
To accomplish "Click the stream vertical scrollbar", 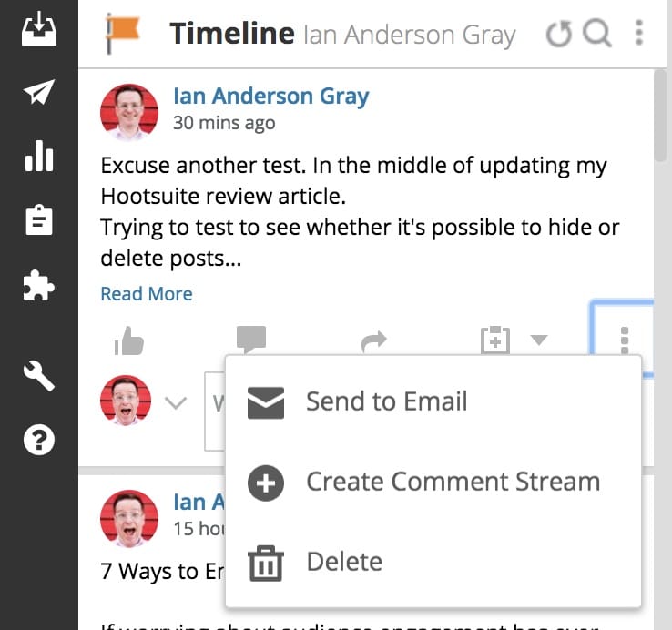I will [660, 116].
